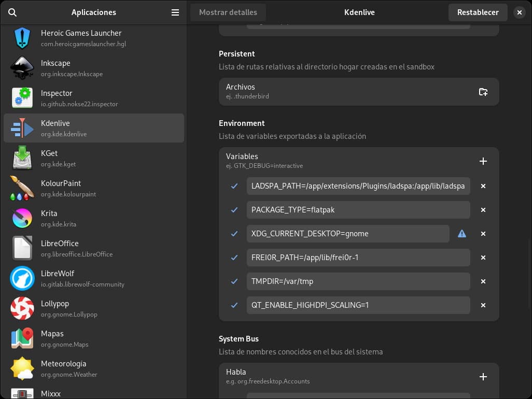Add a new Habla bus name

(483, 377)
